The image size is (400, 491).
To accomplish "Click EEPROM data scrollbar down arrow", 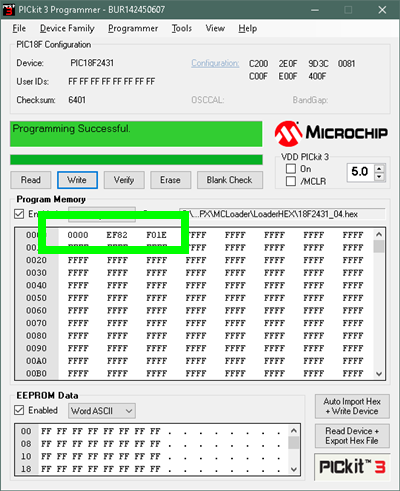I will [x=294, y=469].
